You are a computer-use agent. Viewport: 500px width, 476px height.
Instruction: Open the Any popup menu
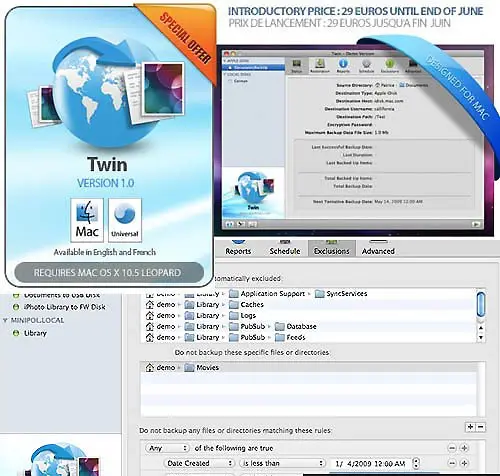tap(167, 448)
